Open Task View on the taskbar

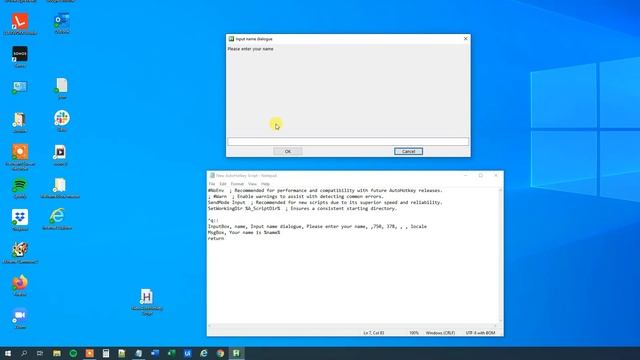point(40,353)
